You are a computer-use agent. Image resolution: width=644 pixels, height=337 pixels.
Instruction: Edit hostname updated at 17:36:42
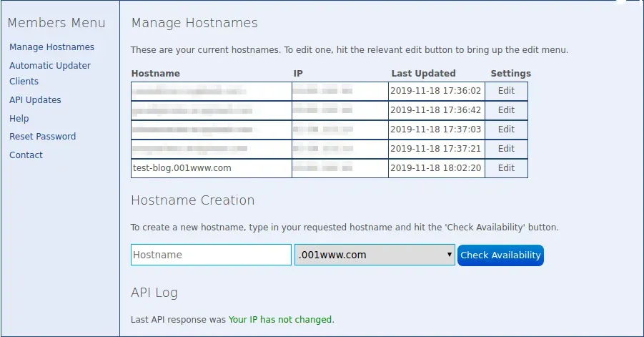pyautogui.click(x=506, y=110)
